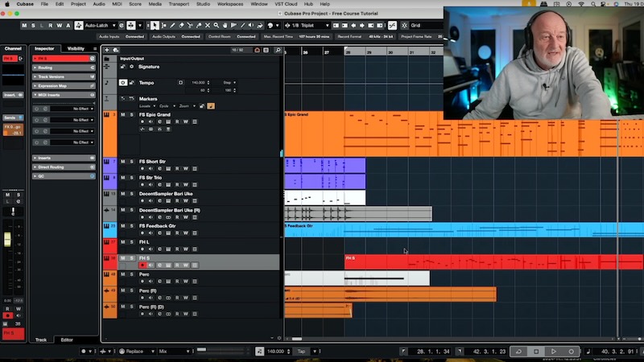
Task: Toggle global Mute M in toolbar
Action: pyautogui.click(x=24, y=26)
